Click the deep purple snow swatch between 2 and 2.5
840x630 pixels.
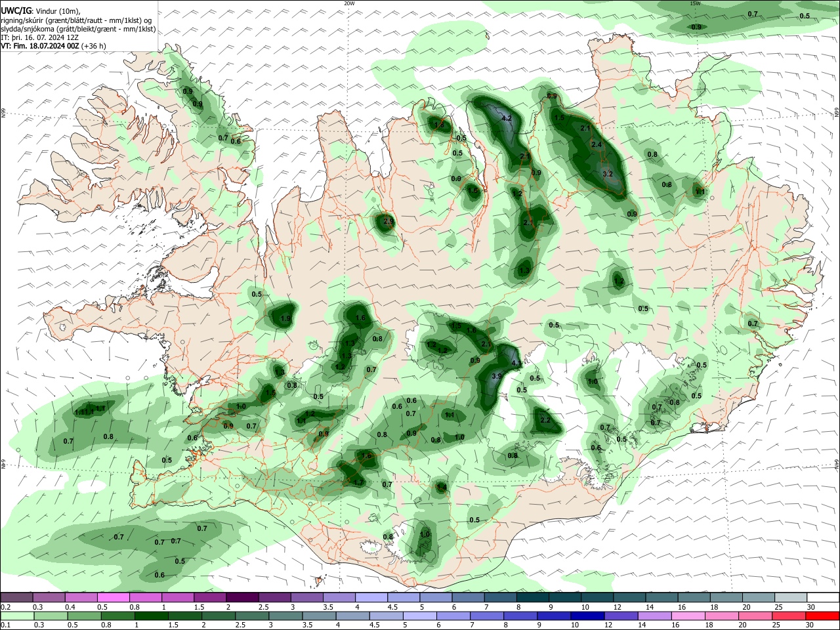tap(242, 597)
